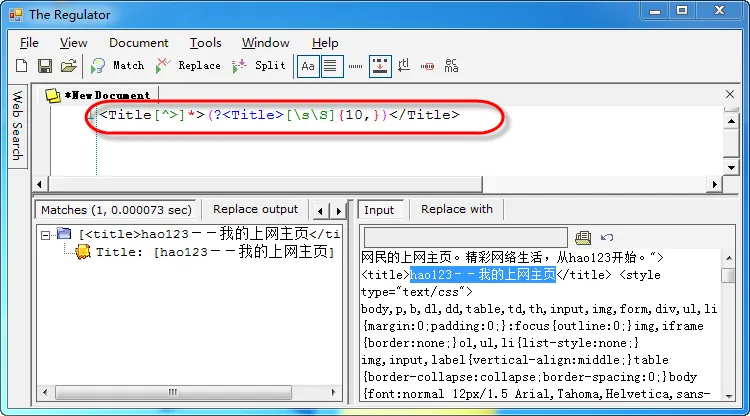Click The Regulator title bar app icon
Image resolution: width=750 pixels, height=416 pixels.
click(16, 15)
